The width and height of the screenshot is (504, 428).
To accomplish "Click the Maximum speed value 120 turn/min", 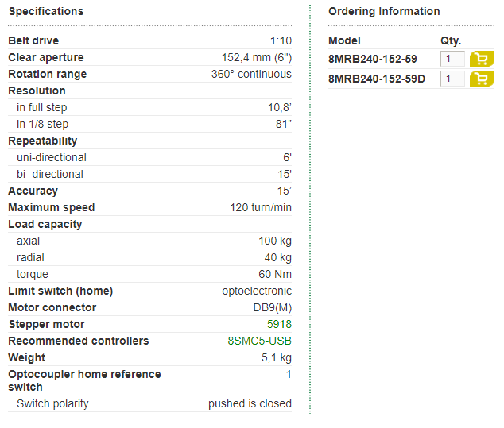I will 261,207.
